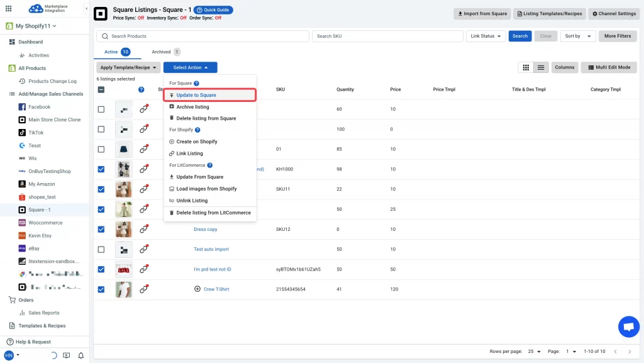The width and height of the screenshot is (644, 363).
Task: Uncheck the Dress copy row checkbox
Action: coord(101,229)
